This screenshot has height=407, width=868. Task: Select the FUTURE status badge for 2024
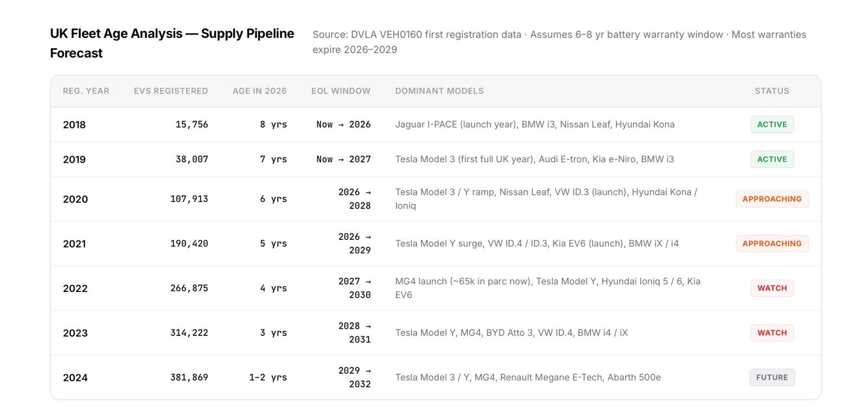point(771,377)
